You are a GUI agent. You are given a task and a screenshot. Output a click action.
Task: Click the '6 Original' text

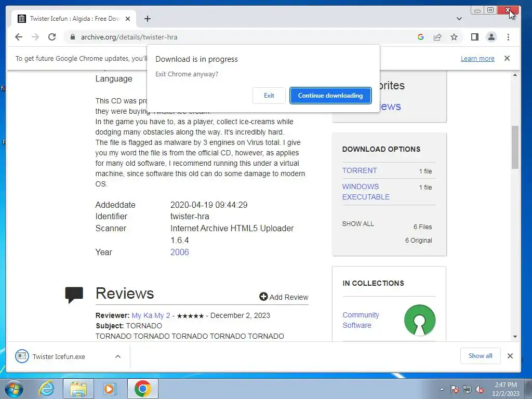418,240
